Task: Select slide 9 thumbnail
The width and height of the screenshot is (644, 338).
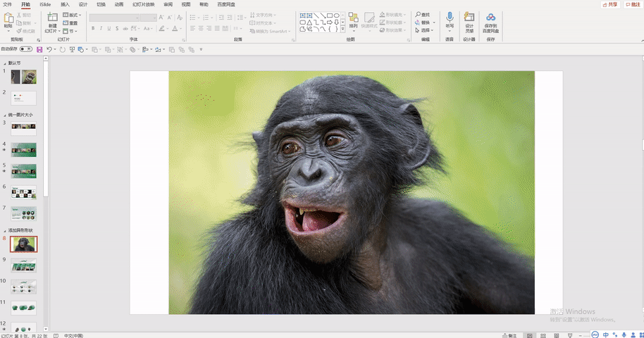Action: pyautogui.click(x=23, y=265)
